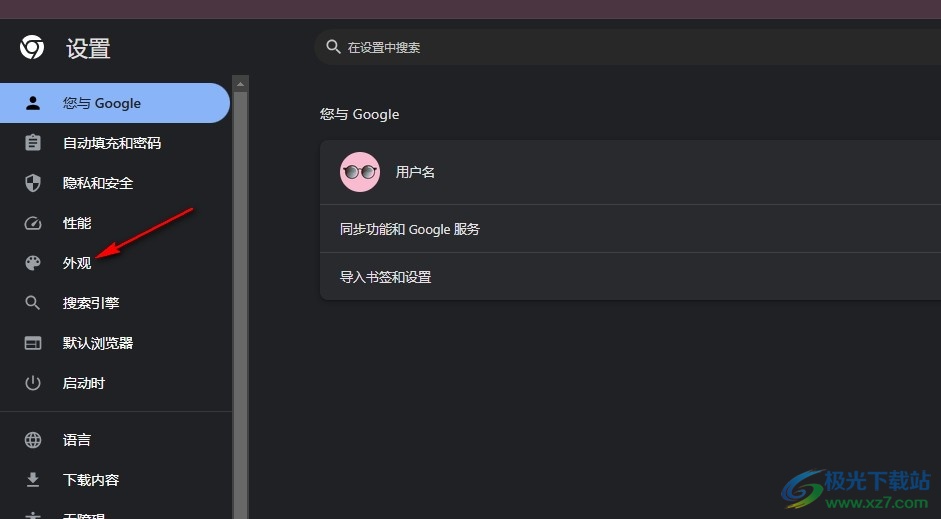Open 同步功能和 Google 服务
The image size is (941, 519).
[630, 229]
